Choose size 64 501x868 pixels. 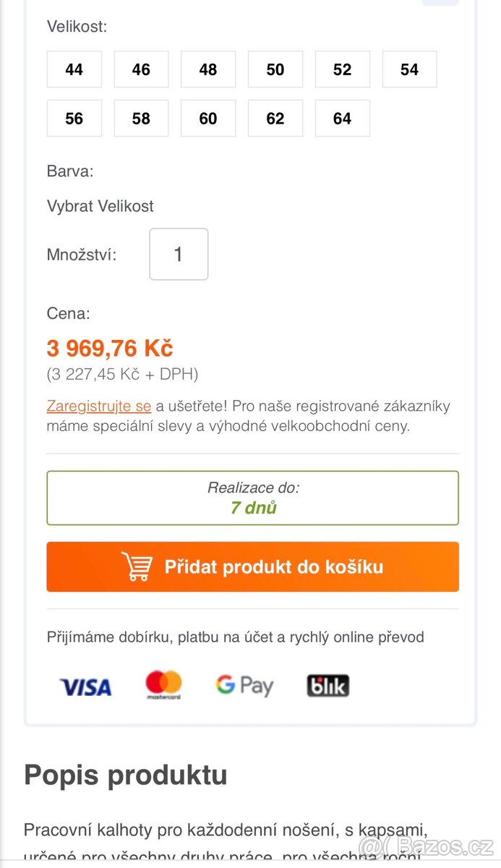coord(343,119)
